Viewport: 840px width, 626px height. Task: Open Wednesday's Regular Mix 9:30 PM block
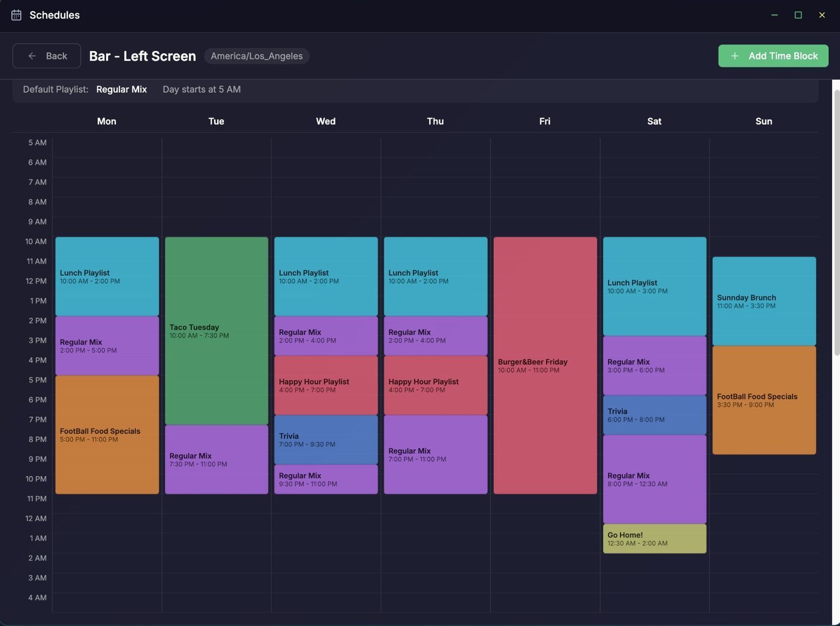point(326,479)
